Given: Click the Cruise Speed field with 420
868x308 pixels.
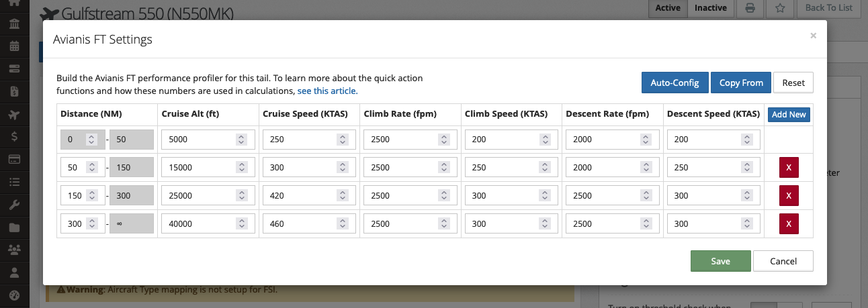Looking at the screenshot, I should point(310,196).
